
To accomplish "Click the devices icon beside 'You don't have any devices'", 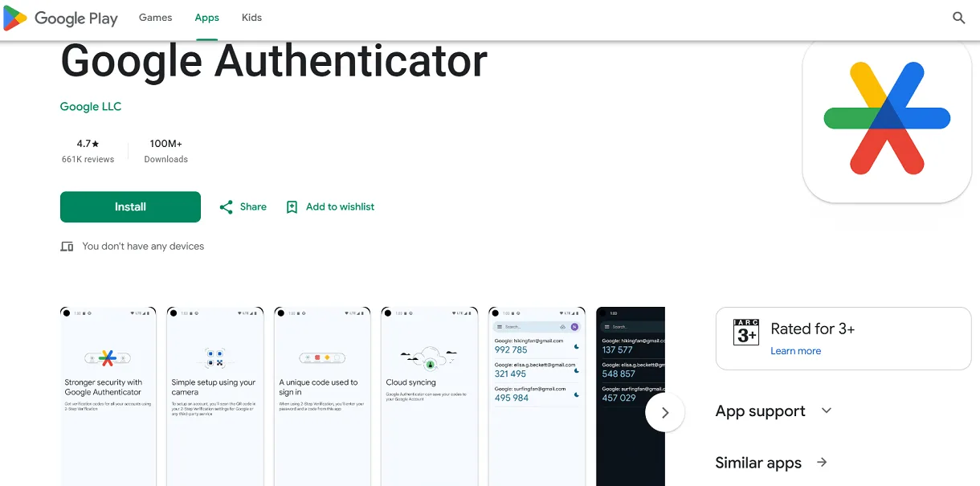I will tap(67, 247).
